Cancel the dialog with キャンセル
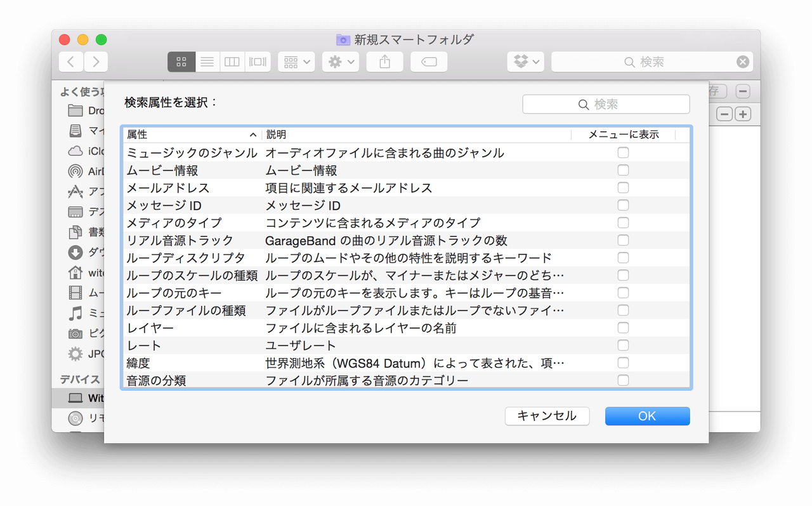The height and width of the screenshot is (506, 812). pyautogui.click(x=547, y=416)
